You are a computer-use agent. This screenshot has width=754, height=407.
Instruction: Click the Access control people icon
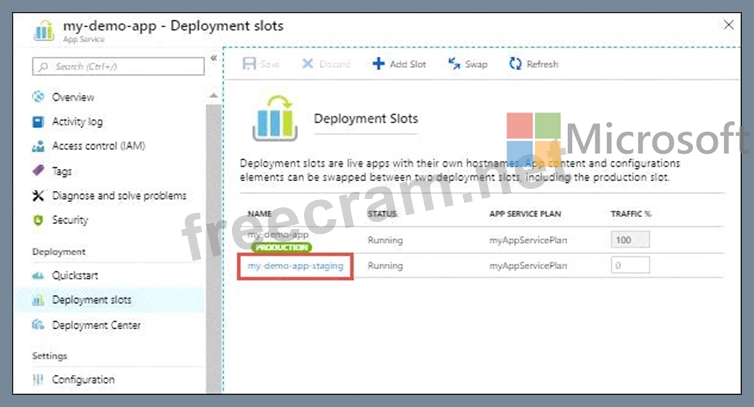point(38,146)
